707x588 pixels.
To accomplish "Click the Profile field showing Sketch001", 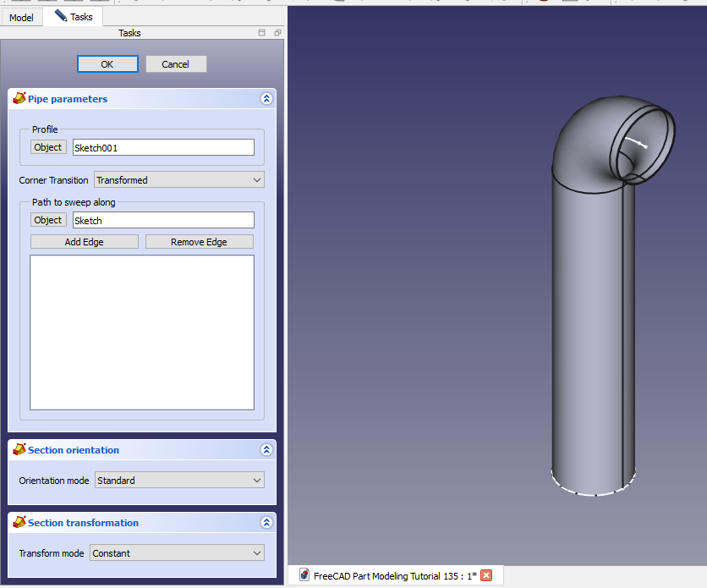I will [x=163, y=147].
